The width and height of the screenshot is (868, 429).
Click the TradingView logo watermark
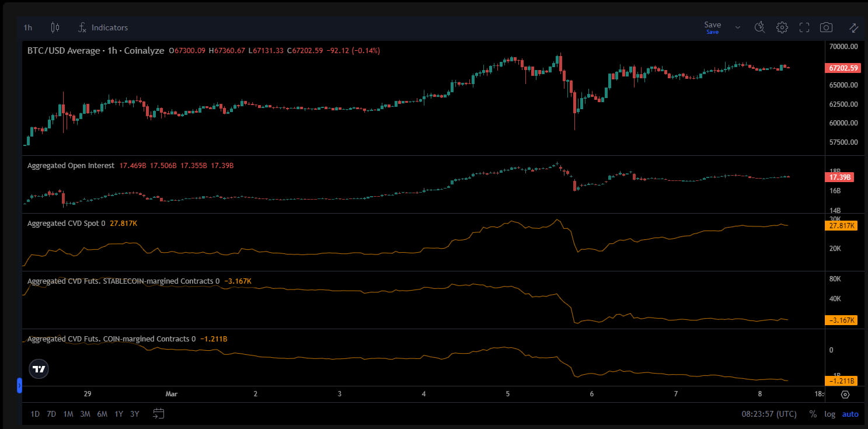(x=39, y=368)
